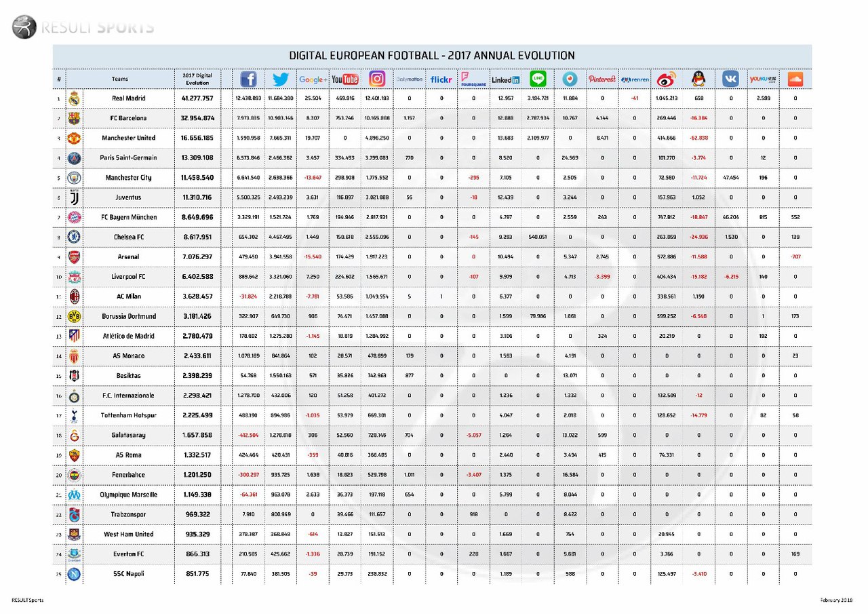Select the QQ penguin icon
This screenshot has height=614, width=868.
(x=698, y=79)
